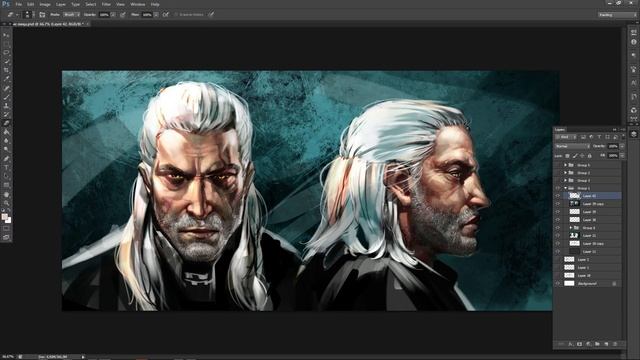Open the Kind filter dropdown in Layers

tap(566, 137)
